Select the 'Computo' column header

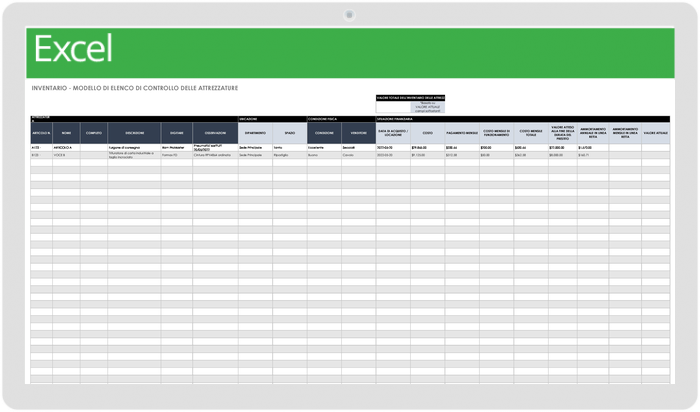click(94, 133)
